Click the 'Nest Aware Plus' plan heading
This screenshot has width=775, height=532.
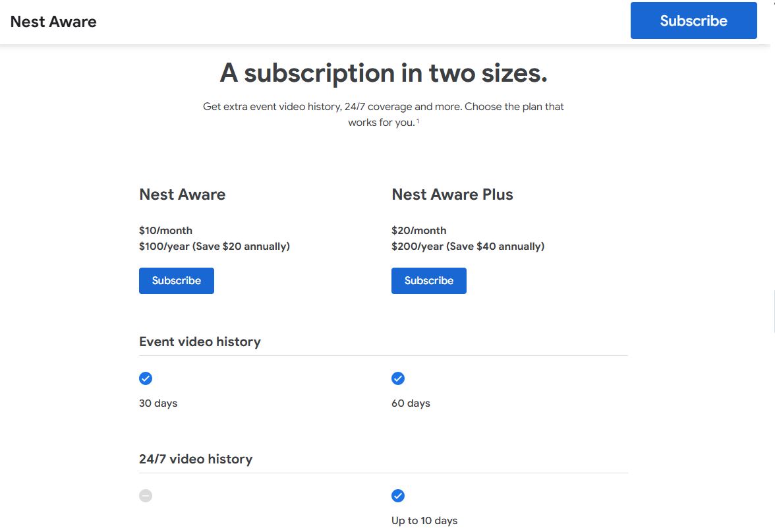click(452, 194)
